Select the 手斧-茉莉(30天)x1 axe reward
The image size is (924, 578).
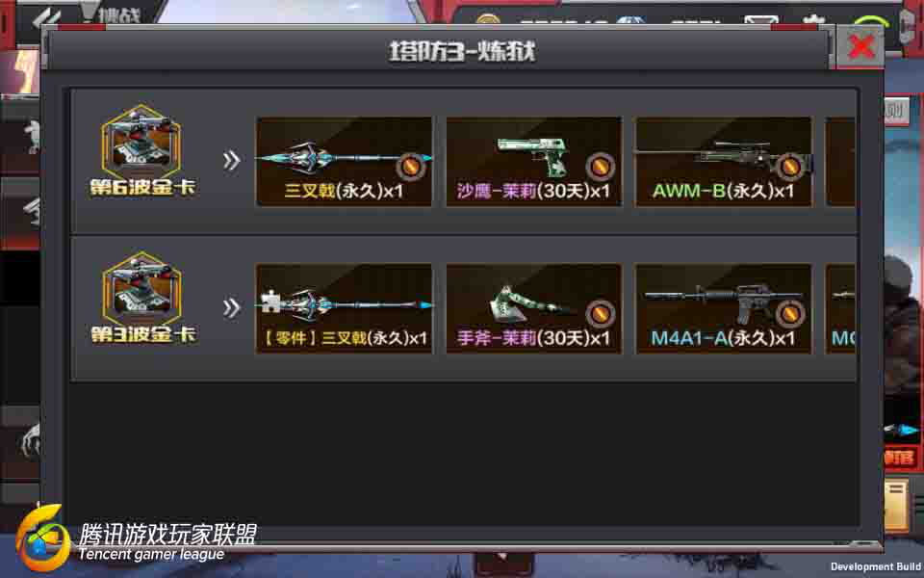tap(533, 309)
